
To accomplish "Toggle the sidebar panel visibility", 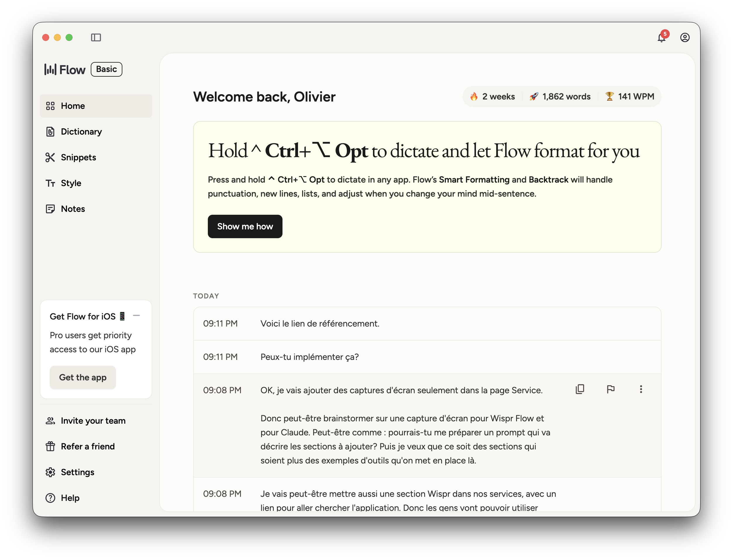I will tap(96, 38).
